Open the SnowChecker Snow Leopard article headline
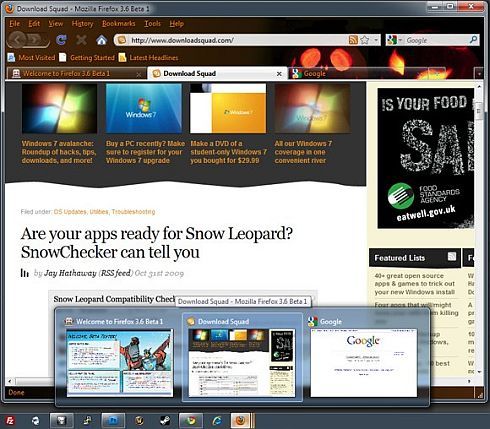 (x=156, y=243)
